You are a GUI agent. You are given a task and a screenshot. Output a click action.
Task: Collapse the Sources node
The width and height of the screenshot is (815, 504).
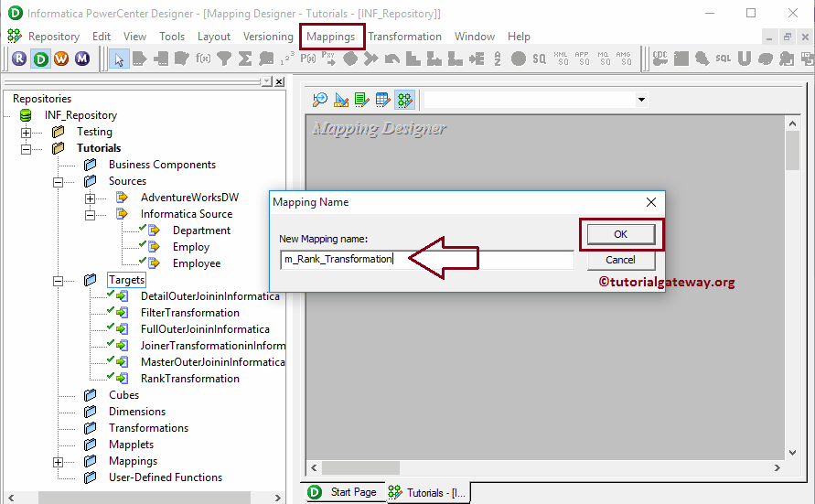[x=59, y=182]
